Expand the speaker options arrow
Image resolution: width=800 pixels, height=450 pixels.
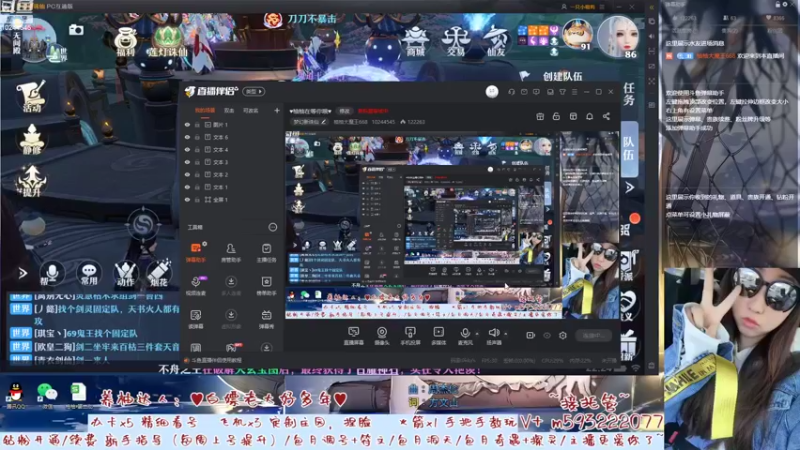point(506,334)
